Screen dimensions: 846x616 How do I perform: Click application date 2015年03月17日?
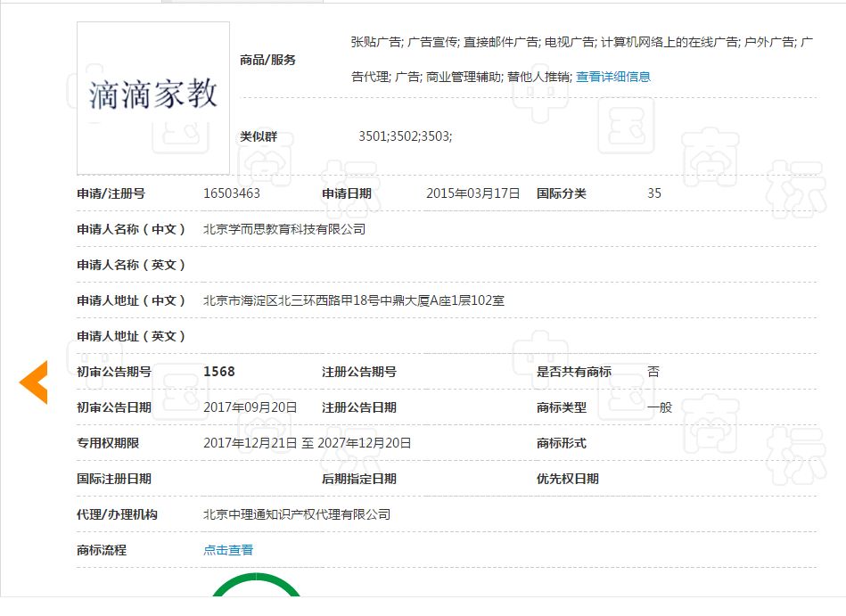pyautogui.click(x=472, y=193)
